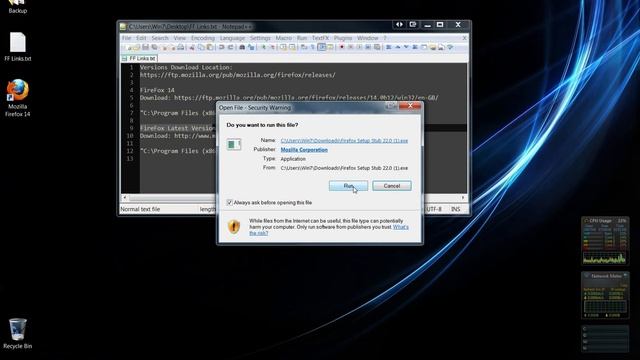Click the application file icon in dialog
The height and width of the screenshot is (360, 640).
tap(234, 144)
